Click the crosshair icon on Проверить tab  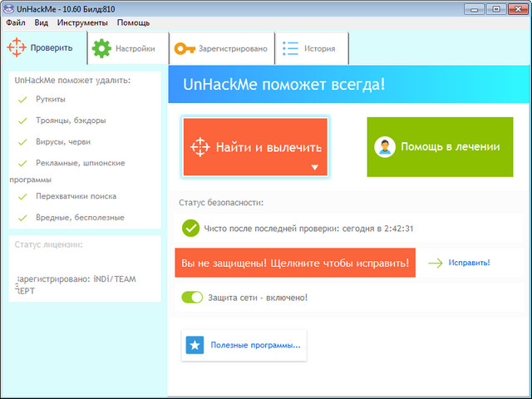click(x=17, y=47)
